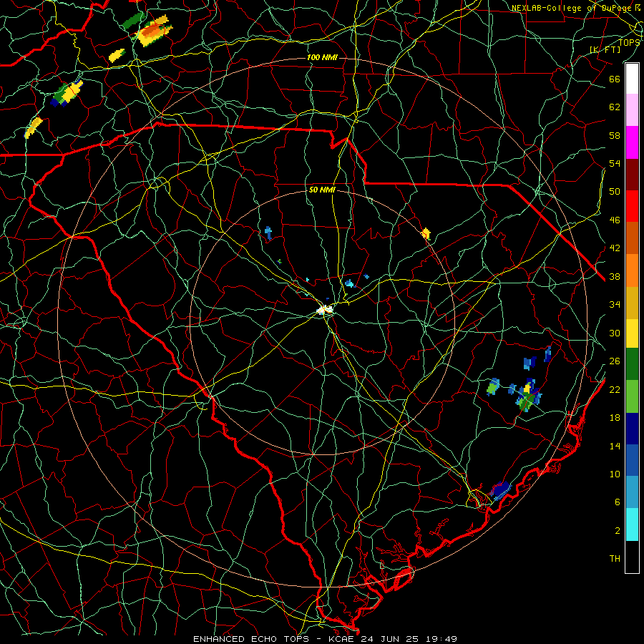Click the "TH" threshold legend label
This screenshot has height=644, width=644.
pyautogui.click(x=615, y=559)
